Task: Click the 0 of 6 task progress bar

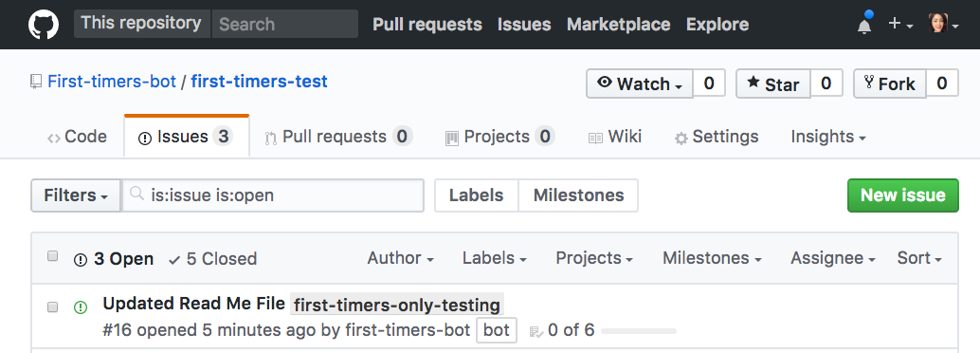Action: [639, 330]
